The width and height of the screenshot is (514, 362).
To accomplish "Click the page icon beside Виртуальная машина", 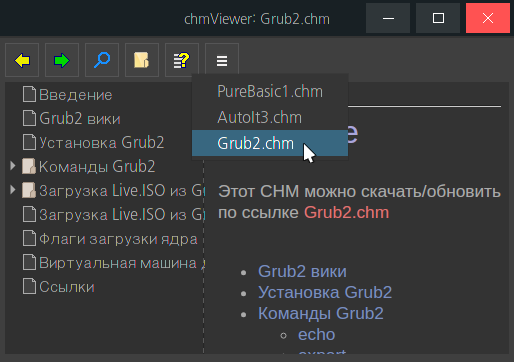I will (x=29, y=262).
